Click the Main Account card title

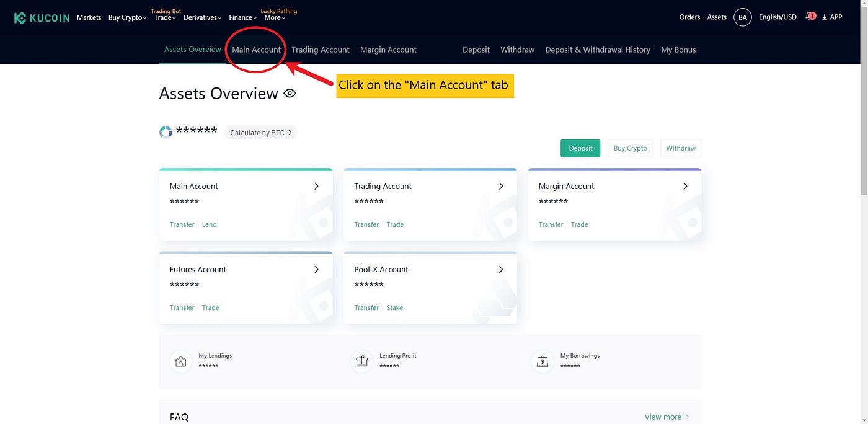[x=194, y=186]
